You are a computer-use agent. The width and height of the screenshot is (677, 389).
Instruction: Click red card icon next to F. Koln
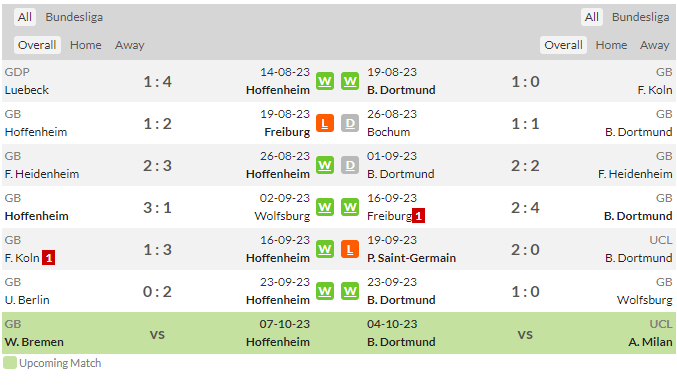pyautogui.click(x=48, y=258)
